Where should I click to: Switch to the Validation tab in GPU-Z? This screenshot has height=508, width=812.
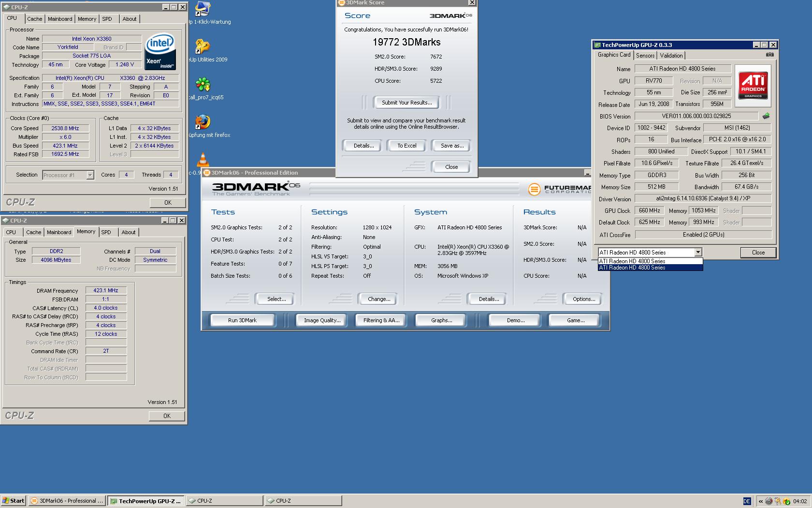point(671,56)
